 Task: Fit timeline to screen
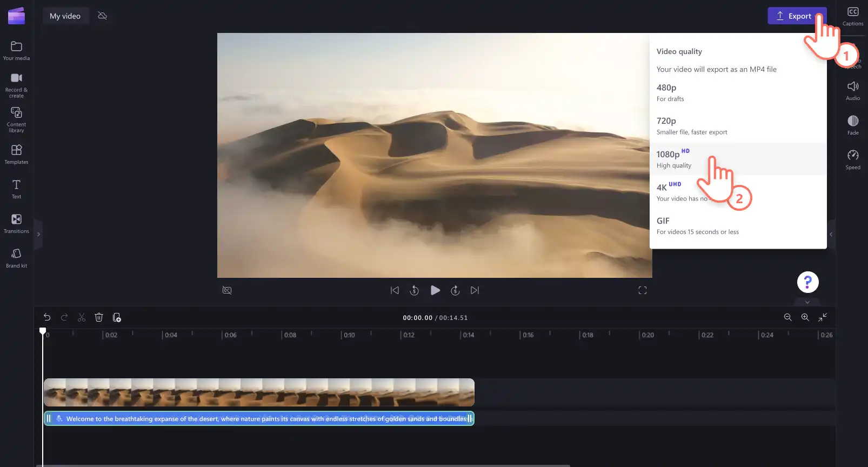click(823, 317)
